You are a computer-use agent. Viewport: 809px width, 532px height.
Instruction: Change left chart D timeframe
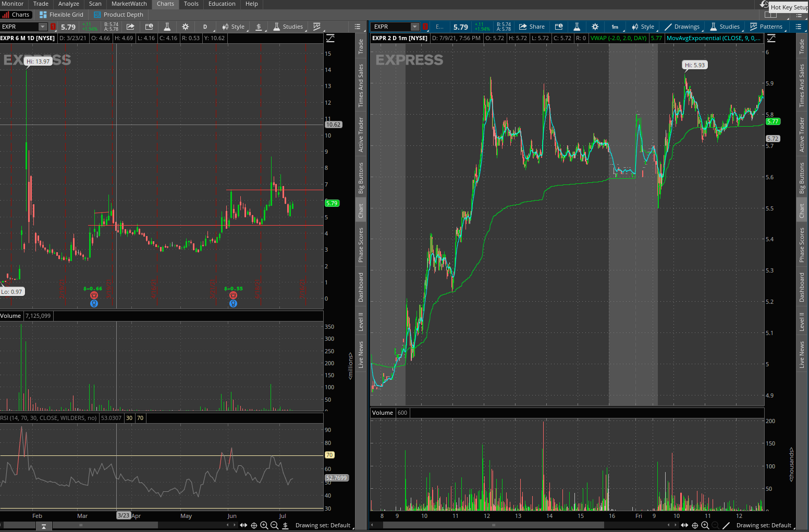pos(205,27)
